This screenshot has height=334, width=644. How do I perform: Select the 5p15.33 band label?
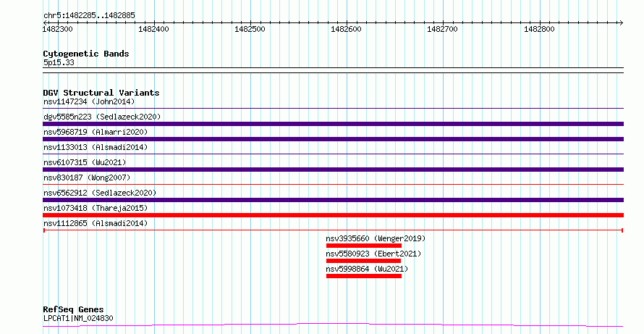coord(59,63)
